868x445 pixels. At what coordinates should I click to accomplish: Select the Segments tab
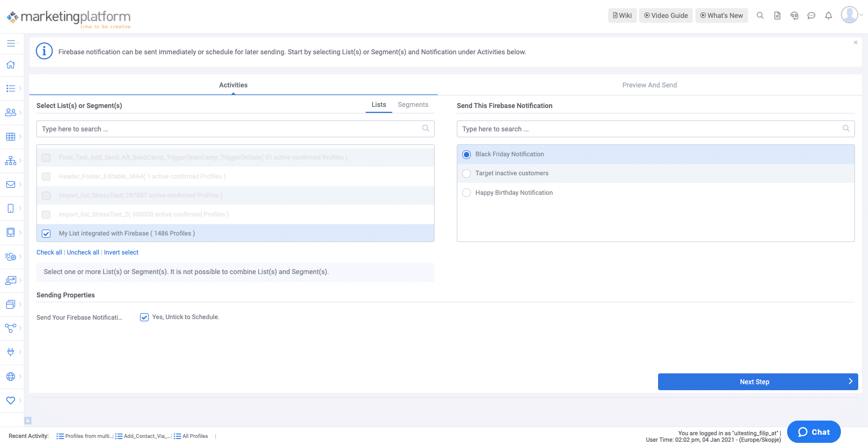click(413, 105)
